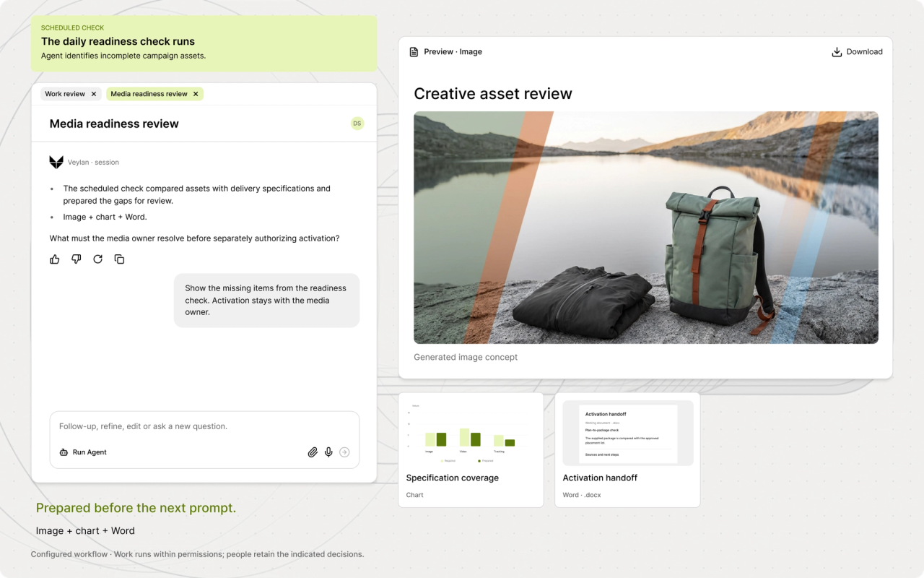Screen dimensions: 924x578
Task: Click the Creative asset review heading
Action: (493, 94)
